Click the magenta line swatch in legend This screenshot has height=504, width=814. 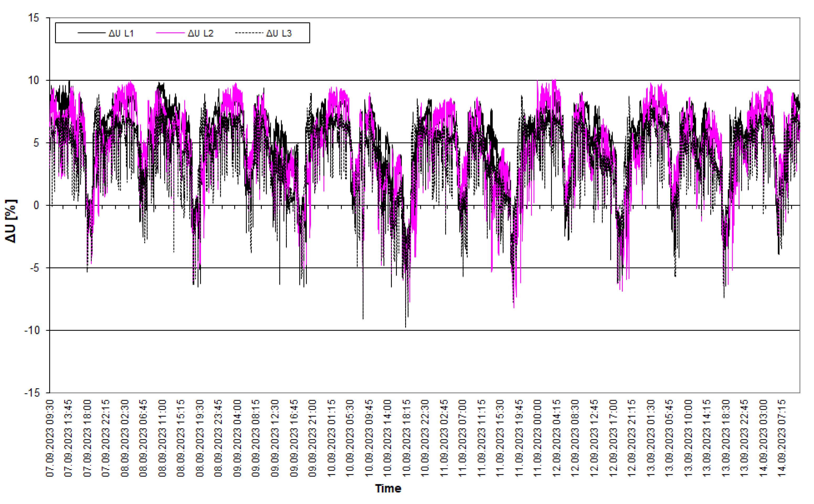coord(170,33)
